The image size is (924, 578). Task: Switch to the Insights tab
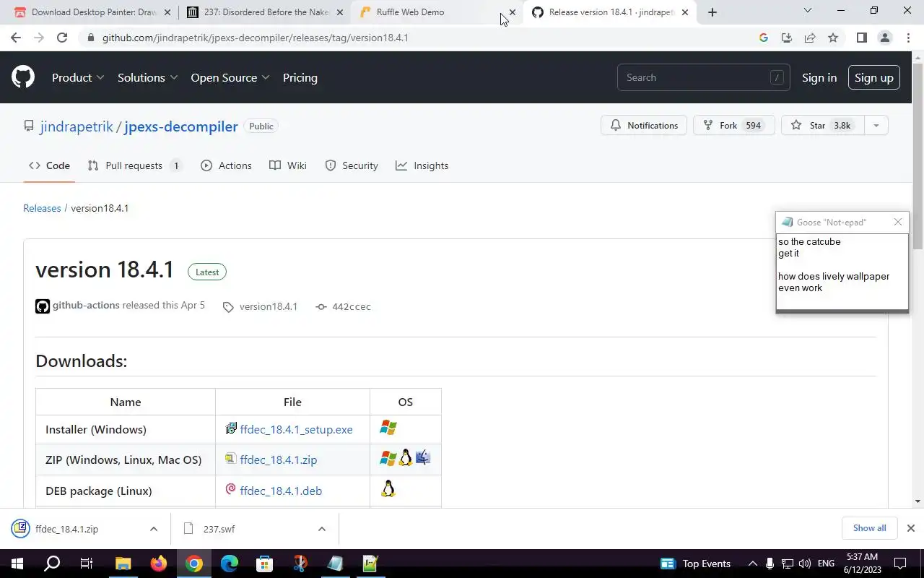[422, 165]
